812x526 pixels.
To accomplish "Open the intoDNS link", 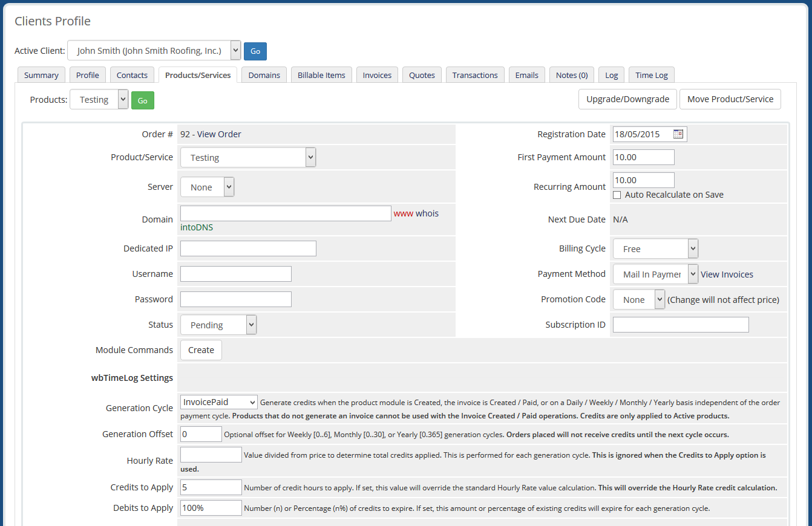I will [x=196, y=227].
